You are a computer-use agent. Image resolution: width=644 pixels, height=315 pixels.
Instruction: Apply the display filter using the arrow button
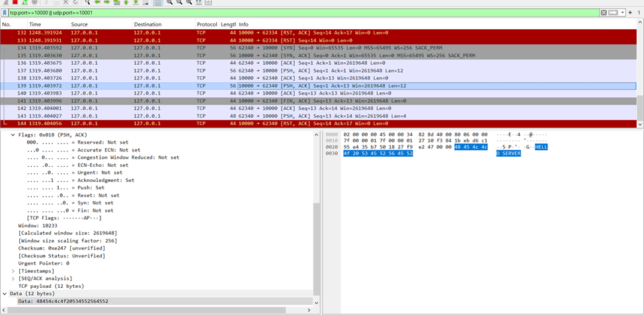tap(613, 13)
